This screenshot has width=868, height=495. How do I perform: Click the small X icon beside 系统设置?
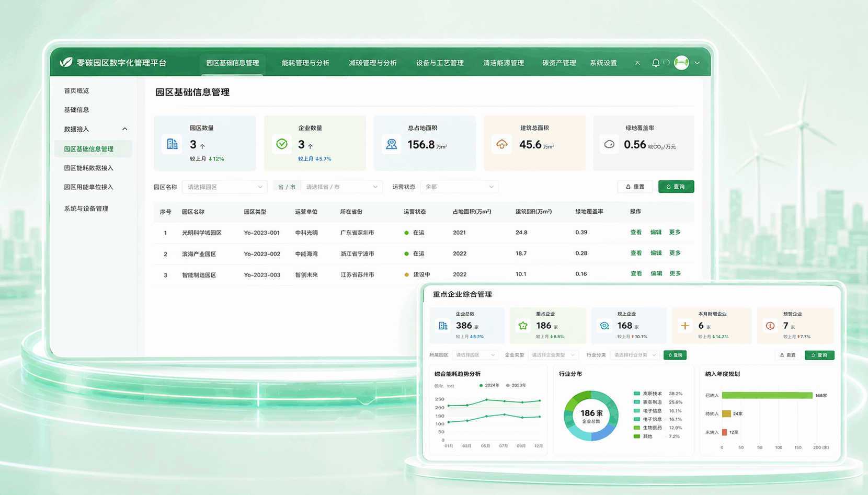coord(637,63)
